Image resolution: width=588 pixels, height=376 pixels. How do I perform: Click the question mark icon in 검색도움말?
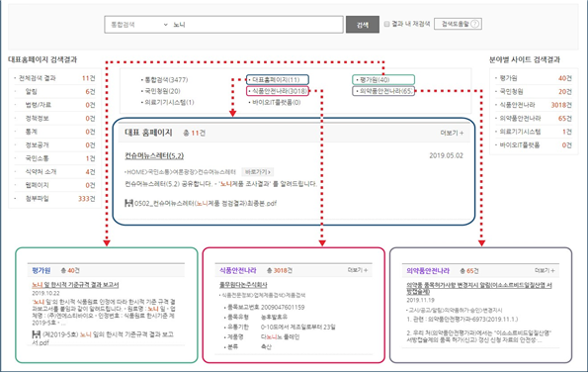click(x=474, y=24)
